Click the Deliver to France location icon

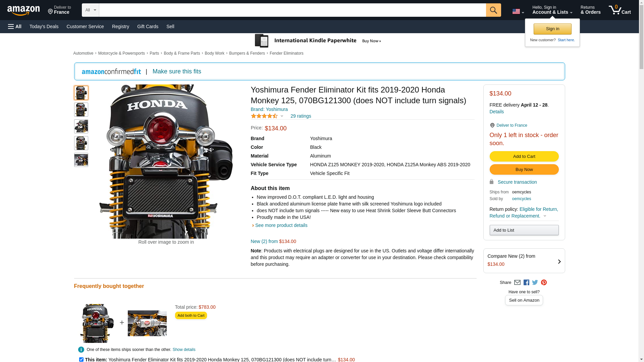pos(51,12)
